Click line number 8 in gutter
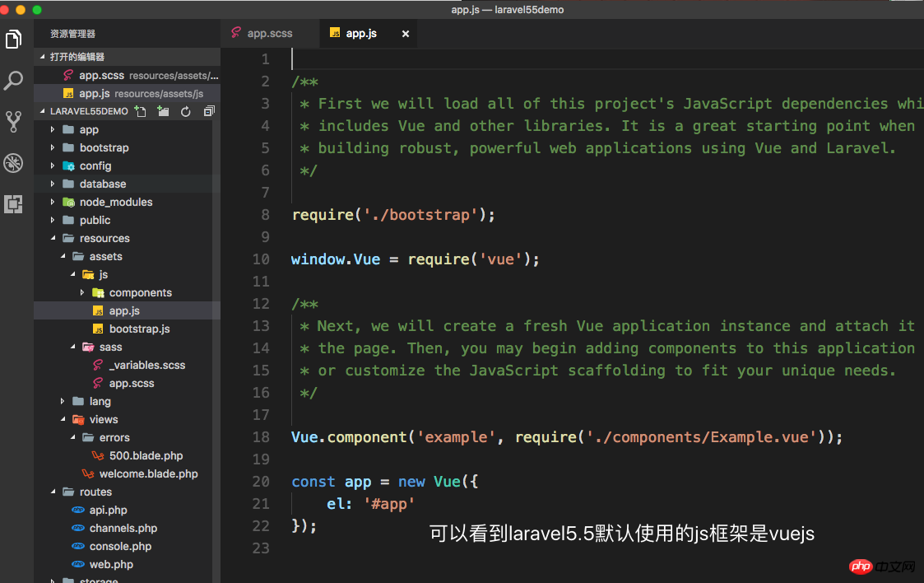 click(265, 215)
